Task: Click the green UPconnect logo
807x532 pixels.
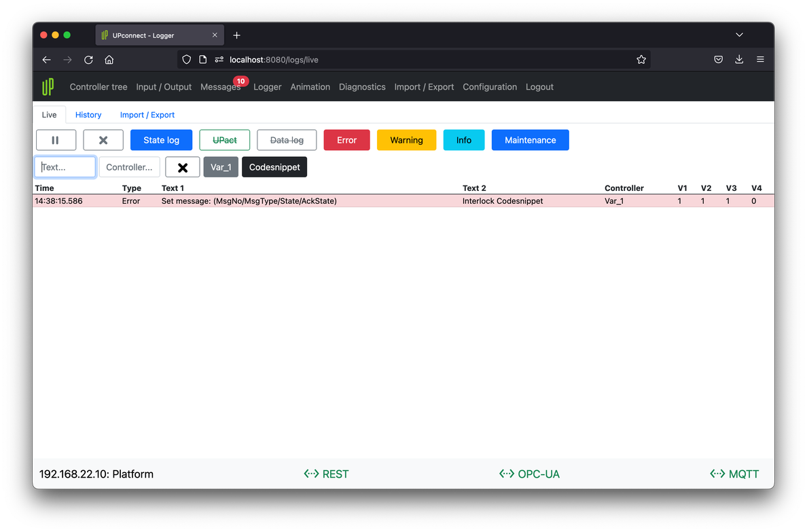Action: point(47,86)
